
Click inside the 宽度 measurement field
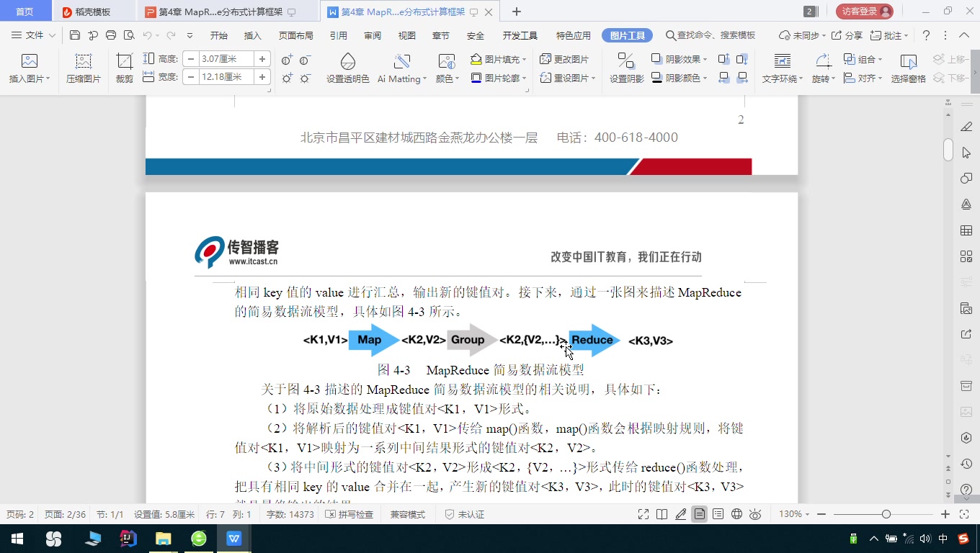[x=223, y=76]
